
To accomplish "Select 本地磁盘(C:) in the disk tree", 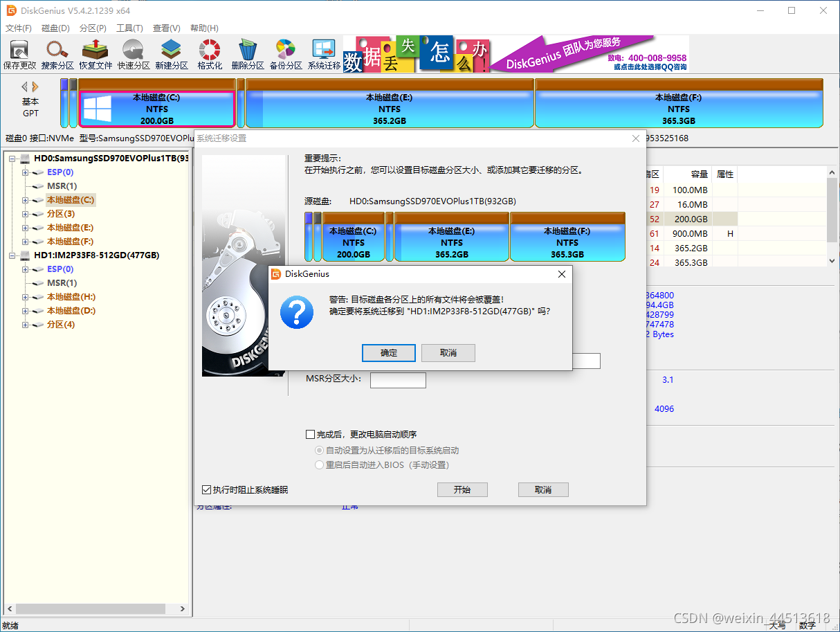I will [71, 200].
